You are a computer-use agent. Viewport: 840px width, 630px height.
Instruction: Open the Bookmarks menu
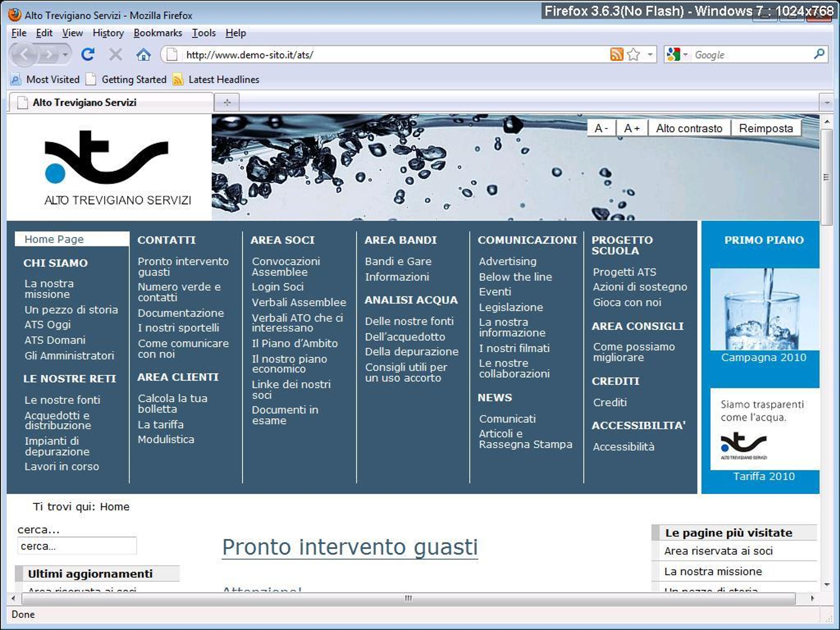click(157, 33)
